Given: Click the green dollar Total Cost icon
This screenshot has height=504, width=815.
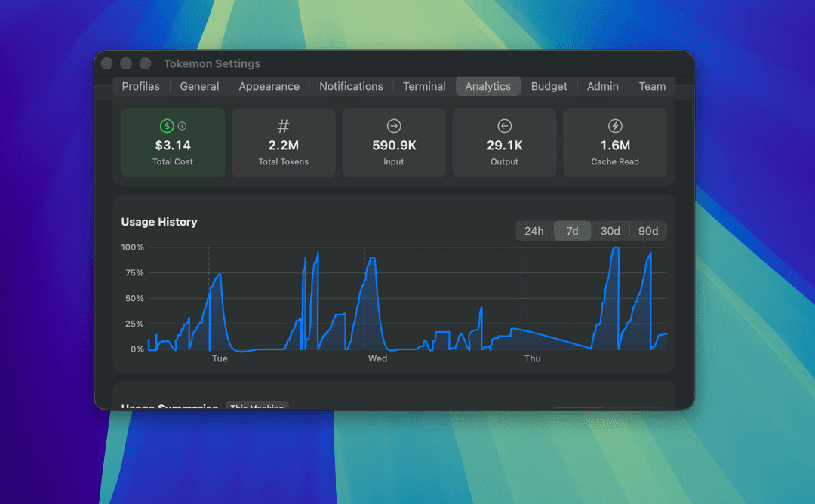Looking at the screenshot, I should coord(165,125).
